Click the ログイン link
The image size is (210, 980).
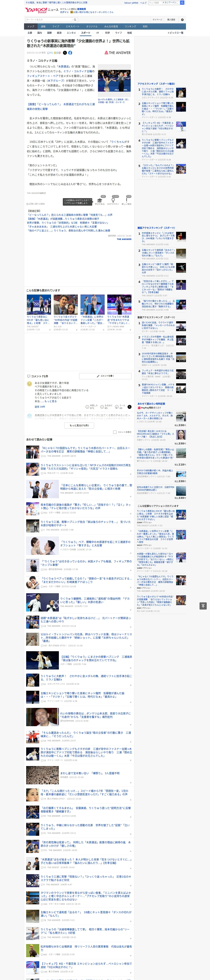[64, 12]
